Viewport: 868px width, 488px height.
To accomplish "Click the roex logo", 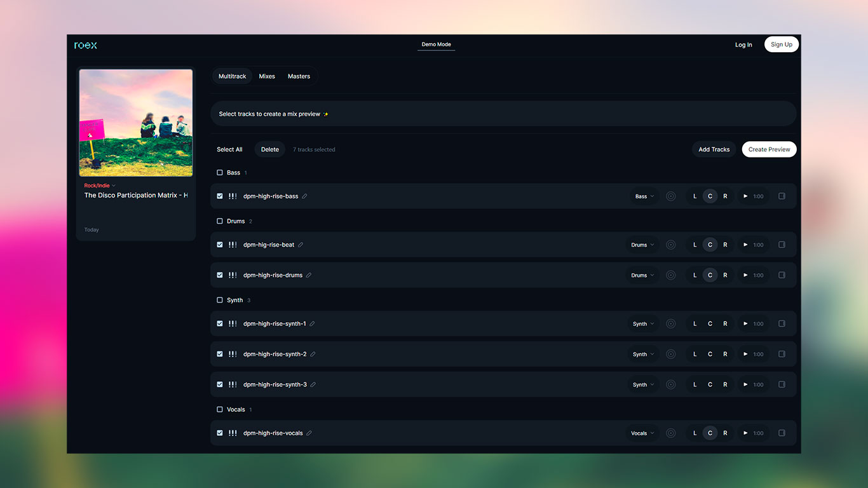I will click(x=86, y=45).
